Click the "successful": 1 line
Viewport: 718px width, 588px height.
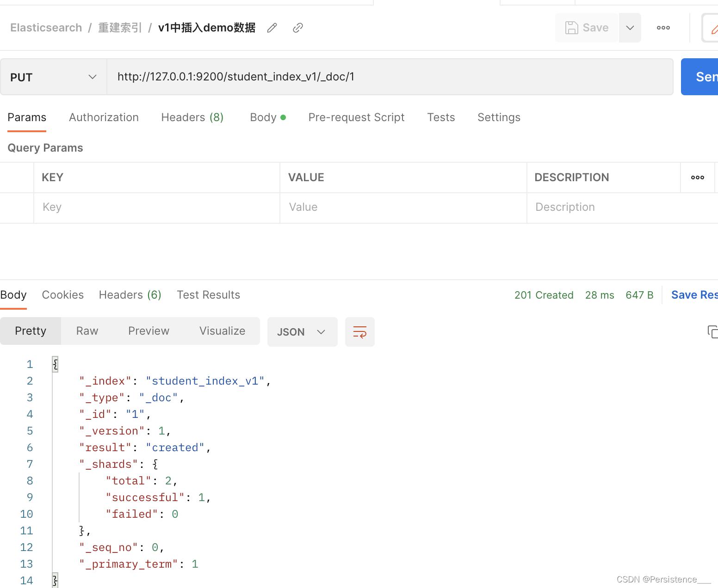158,497
